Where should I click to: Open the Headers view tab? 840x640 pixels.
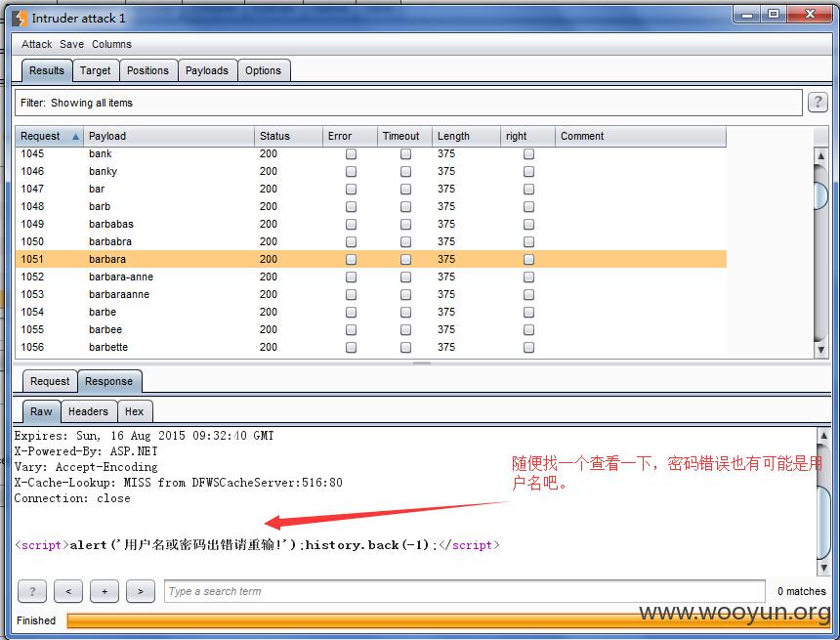point(88,411)
